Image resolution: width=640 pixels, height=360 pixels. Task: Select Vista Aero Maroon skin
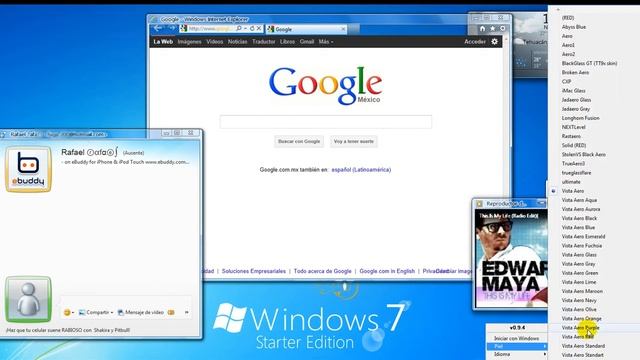coord(582,291)
